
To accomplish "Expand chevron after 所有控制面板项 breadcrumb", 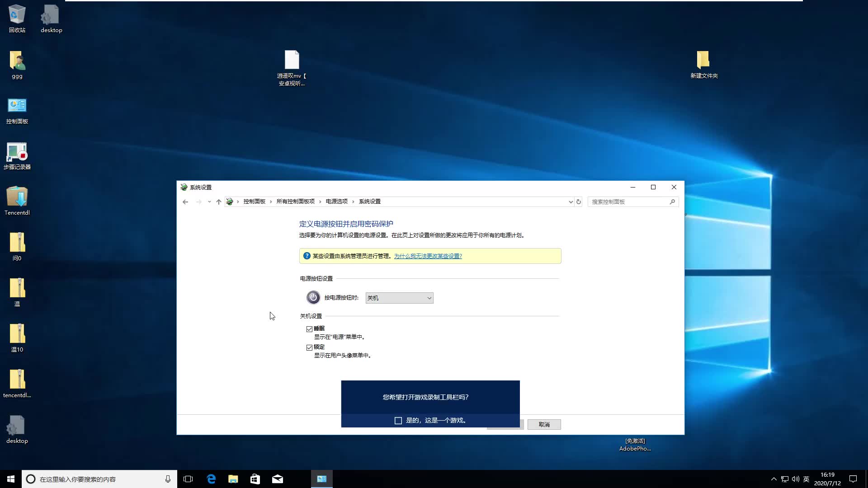I will [x=320, y=202].
